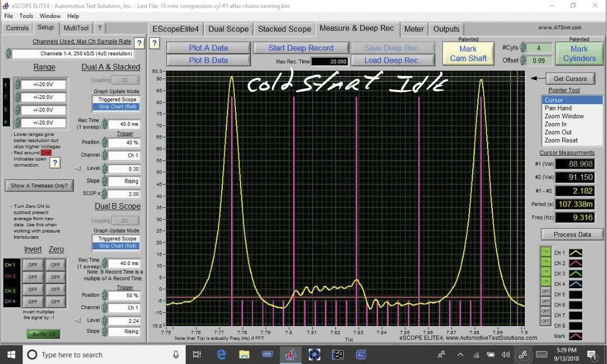Toggle the CH 4 ON button
This screenshot has width=607, height=364.
pos(545,281)
